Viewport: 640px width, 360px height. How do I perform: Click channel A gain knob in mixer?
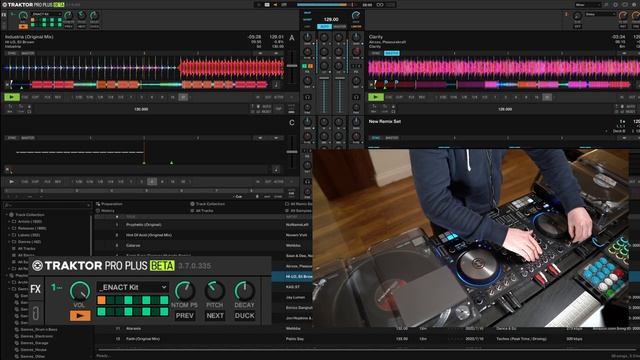307,38
